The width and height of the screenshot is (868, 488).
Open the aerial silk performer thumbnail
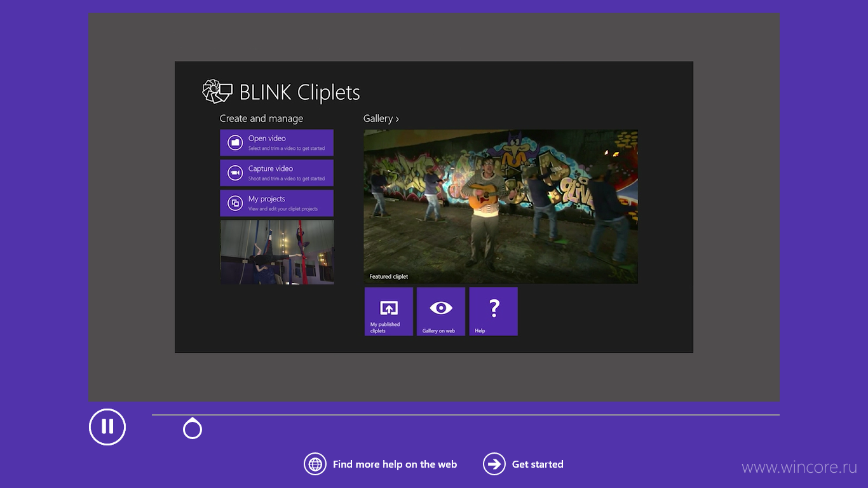coord(277,252)
